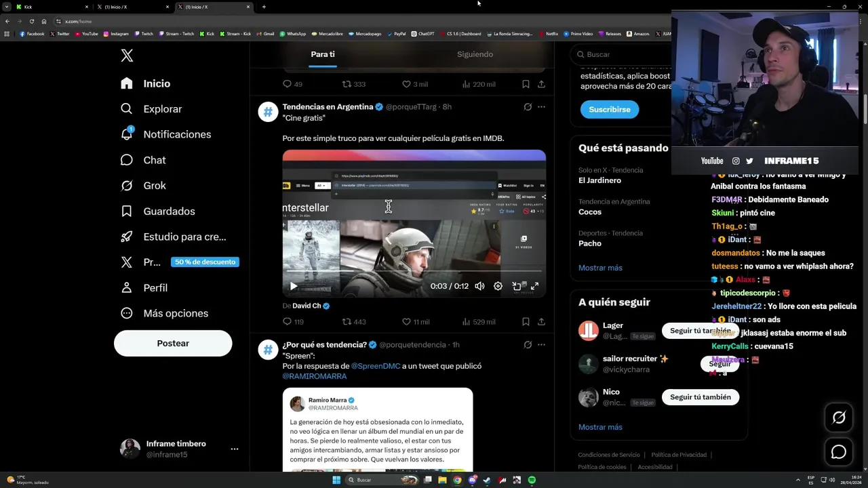
Task: Reload the page in Chrome
Action: tap(31, 21)
